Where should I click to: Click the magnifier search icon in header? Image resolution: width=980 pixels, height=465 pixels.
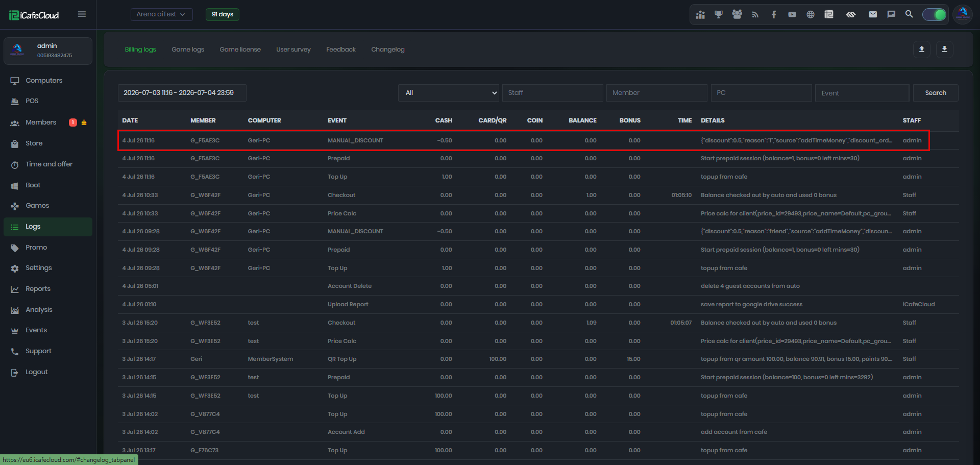(x=909, y=14)
